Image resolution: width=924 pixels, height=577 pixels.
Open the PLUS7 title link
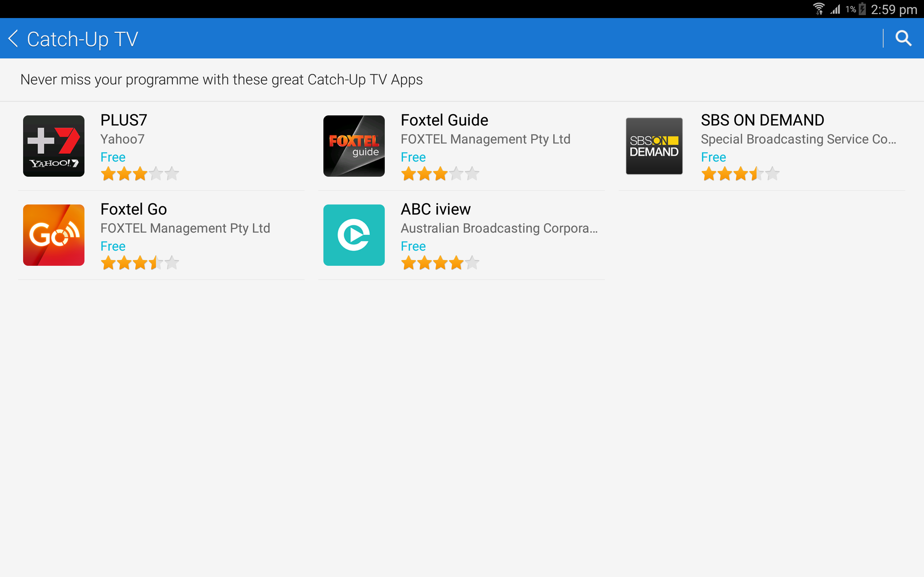coord(124,120)
